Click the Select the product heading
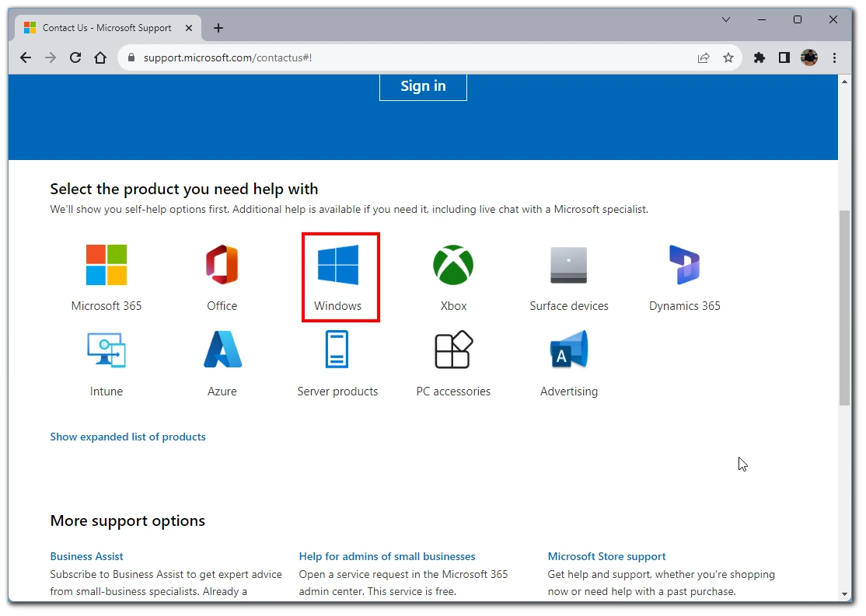The width and height of the screenshot is (866, 616). click(x=184, y=189)
